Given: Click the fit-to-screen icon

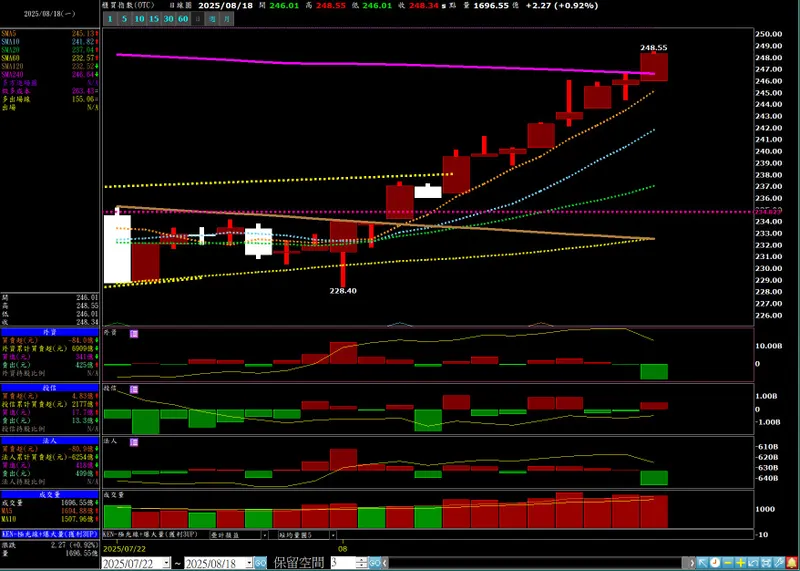Looking at the screenshot, I should pos(766,563).
